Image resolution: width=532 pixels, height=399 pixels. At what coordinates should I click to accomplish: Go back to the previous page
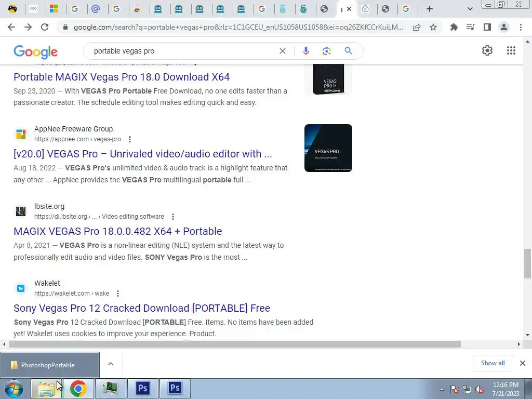(x=11, y=27)
